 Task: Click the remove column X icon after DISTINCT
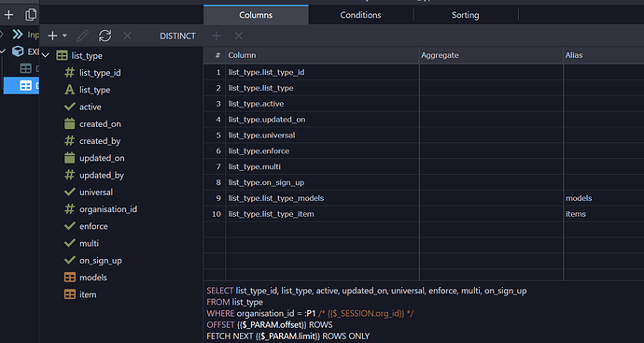click(239, 36)
